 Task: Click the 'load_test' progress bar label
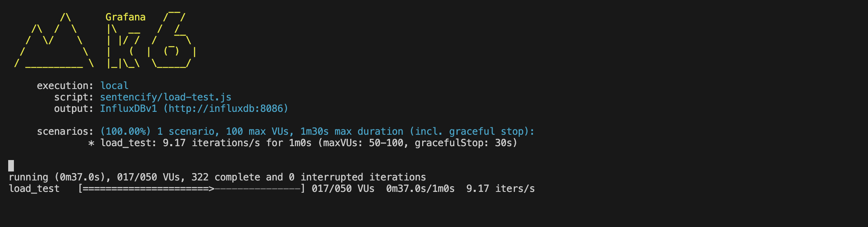[34, 189]
